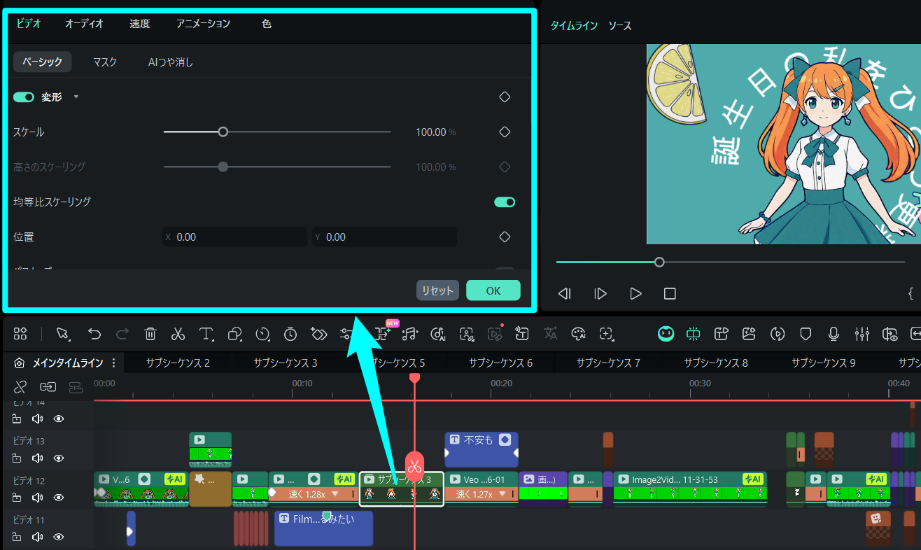Redo the last undone edit

pos(122,334)
